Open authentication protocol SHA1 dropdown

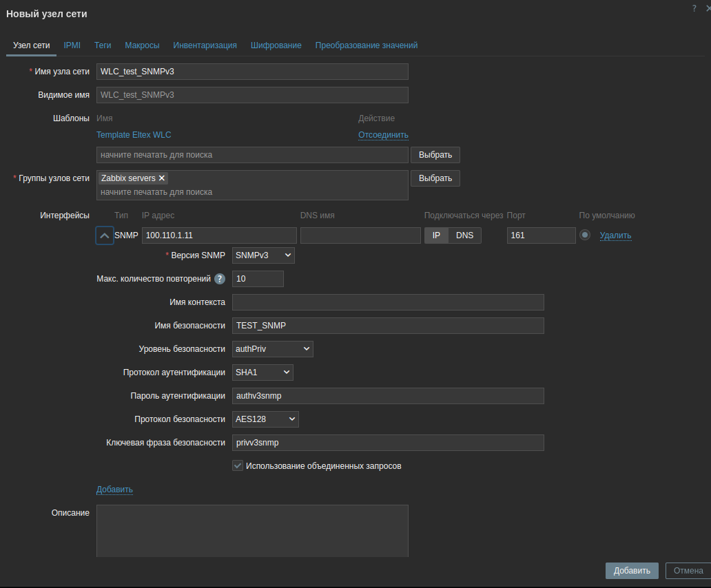point(262,372)
